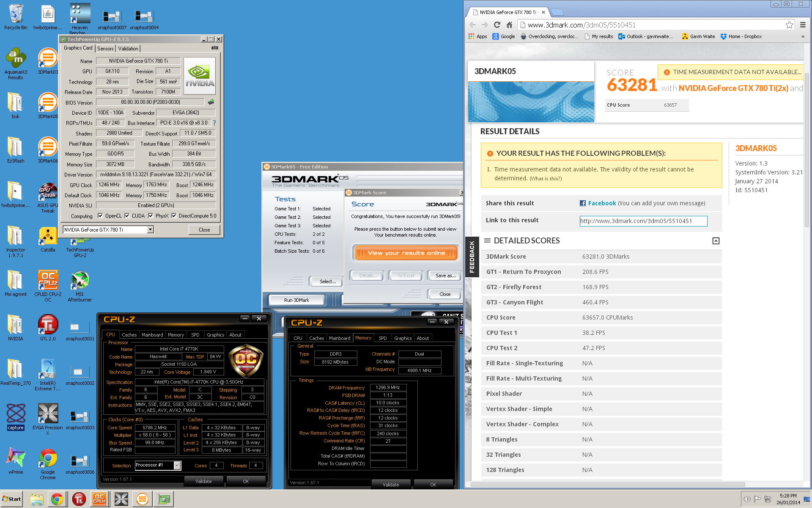Click Bus Interface question mark in GPU-Z
The width and height of the screenshot is (812, 508).
click(214, 123)
